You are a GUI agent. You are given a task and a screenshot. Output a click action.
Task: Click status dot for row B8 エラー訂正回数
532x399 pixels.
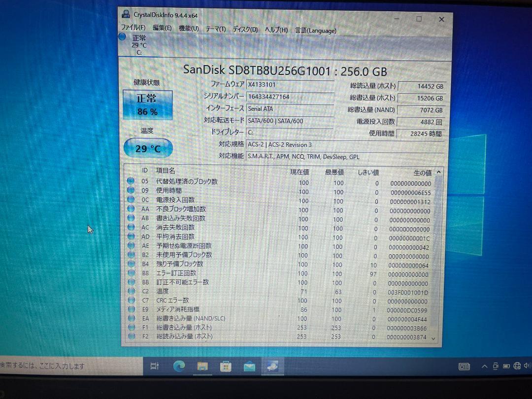click(x=132, y=272)
